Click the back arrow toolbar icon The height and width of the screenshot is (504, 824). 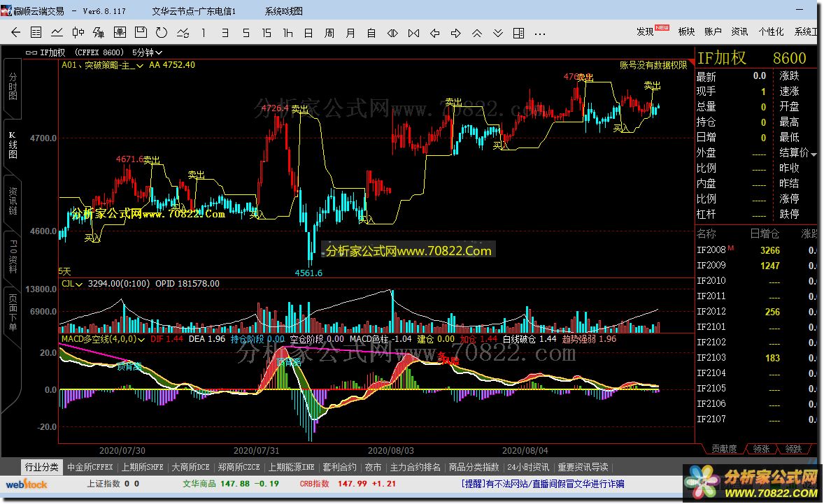pyautogui.click(x=16, y=33)
